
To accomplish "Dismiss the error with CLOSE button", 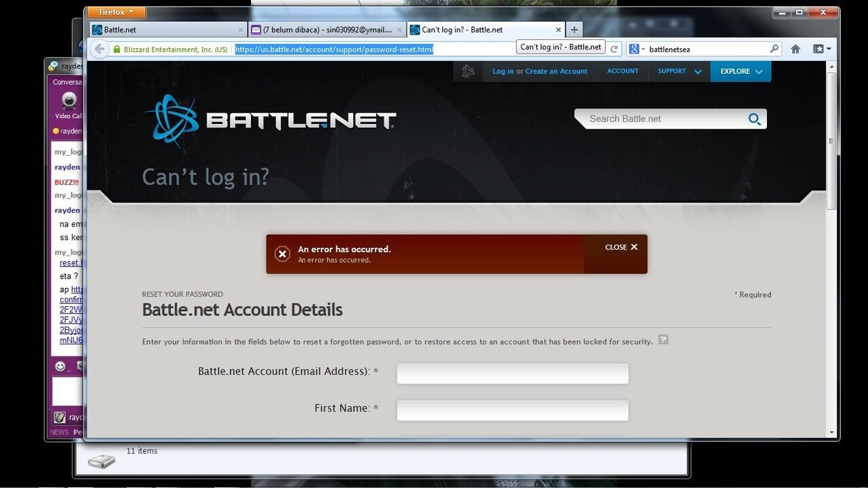I will [x=621, y=247].
